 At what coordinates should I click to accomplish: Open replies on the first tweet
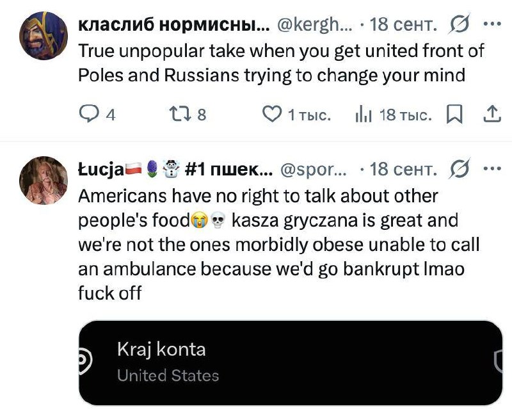click(x=97, y=115)
